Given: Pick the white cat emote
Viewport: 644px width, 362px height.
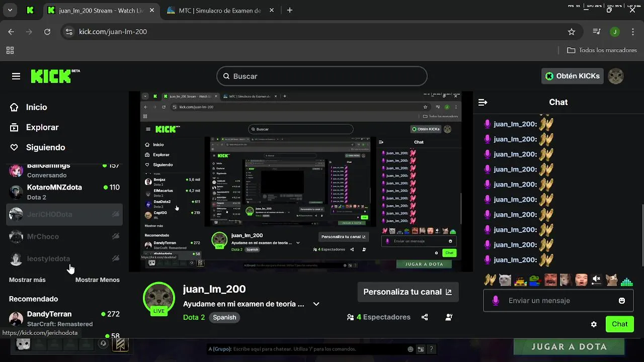Looking at the screenshot, I should point(505,280).
